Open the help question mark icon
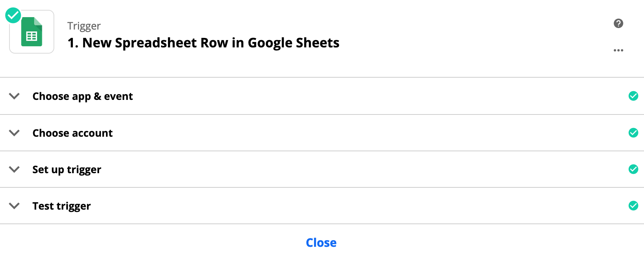644x253 pixels. [618, 23]
